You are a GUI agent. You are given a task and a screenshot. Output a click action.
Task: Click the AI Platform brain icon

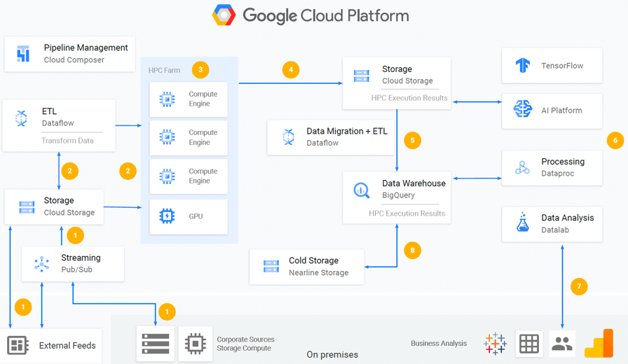click(523, 110)
